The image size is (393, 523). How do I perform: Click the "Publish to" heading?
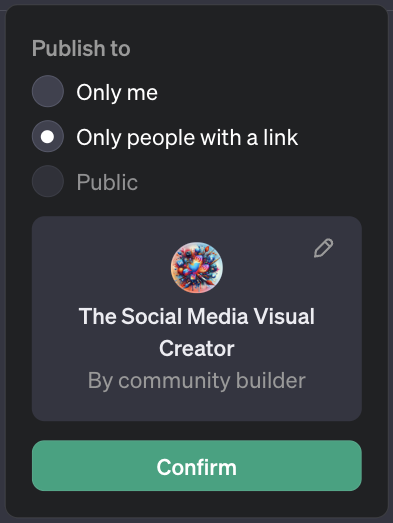(x=81, y=48)
